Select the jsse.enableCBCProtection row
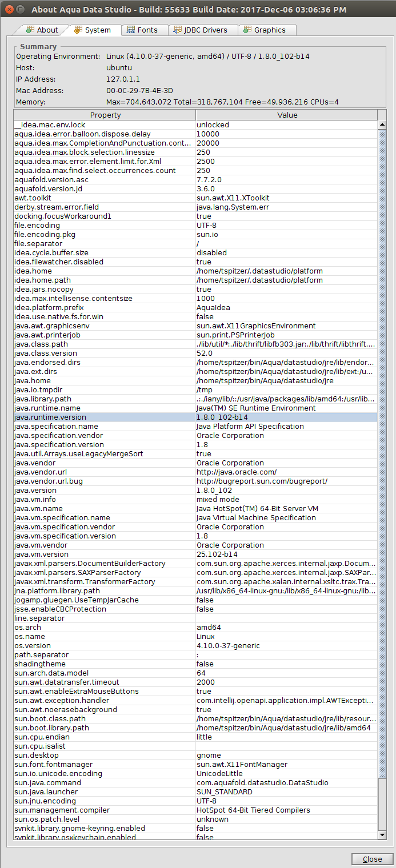The image size is (396, 868). point(195,609)
